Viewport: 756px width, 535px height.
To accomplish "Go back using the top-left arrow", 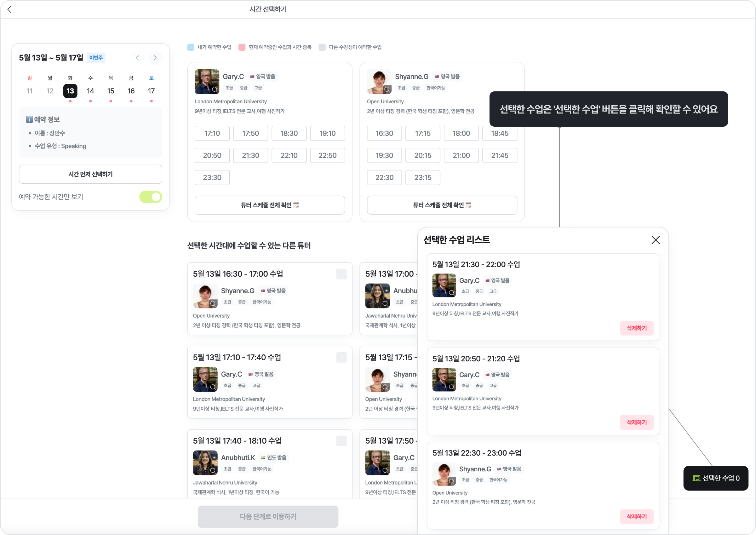I will tap(9, 9).
